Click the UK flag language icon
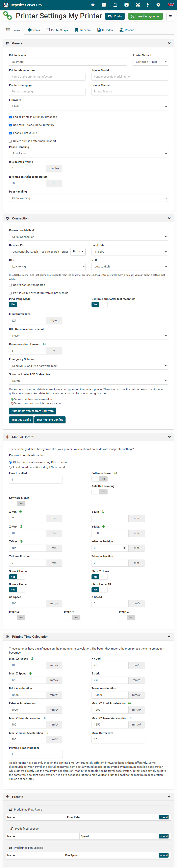The height and width of the screenshot is (868, 177). pyautogui.click(x=171, y=5)
